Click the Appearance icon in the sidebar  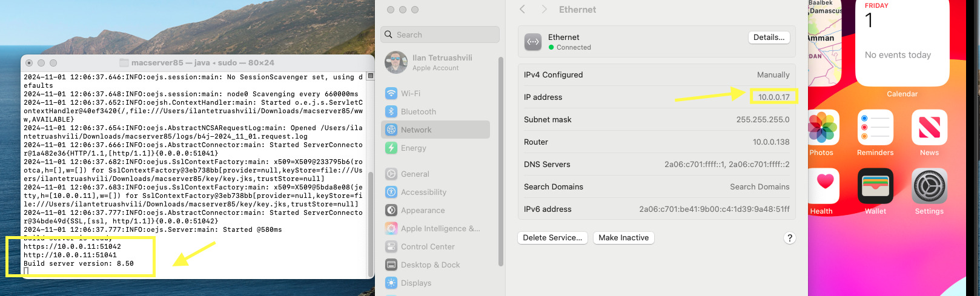coord(391,210)
